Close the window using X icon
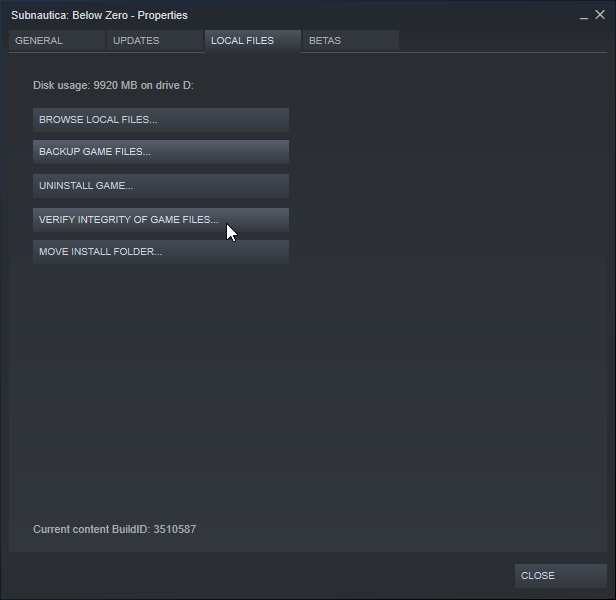This screenshot has height=600, width=616. coord(600,15)
